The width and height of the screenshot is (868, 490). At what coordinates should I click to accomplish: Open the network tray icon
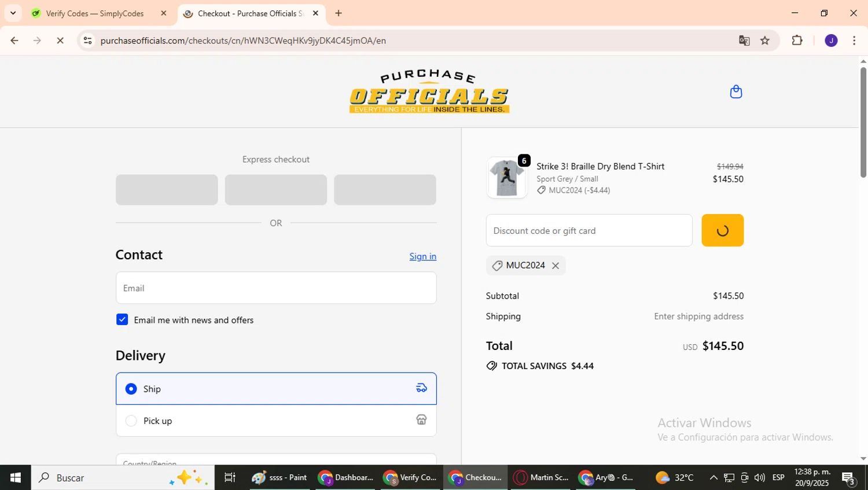point(729,477)
